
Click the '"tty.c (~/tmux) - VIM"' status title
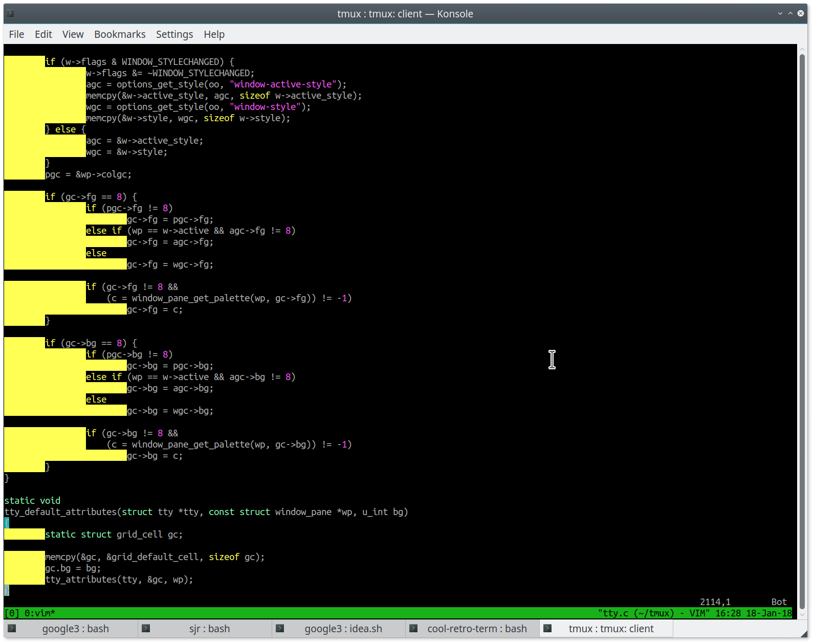[x=654, y=613]
